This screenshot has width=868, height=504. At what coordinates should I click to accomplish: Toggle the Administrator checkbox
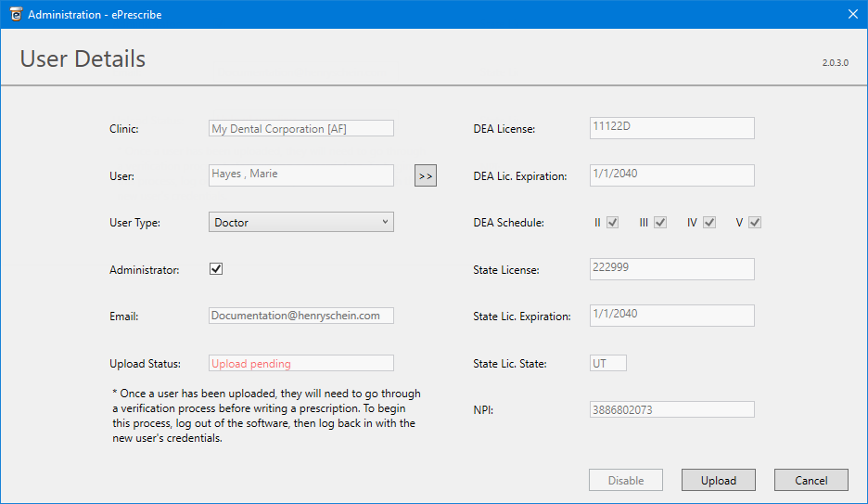[x=216, y=269]
